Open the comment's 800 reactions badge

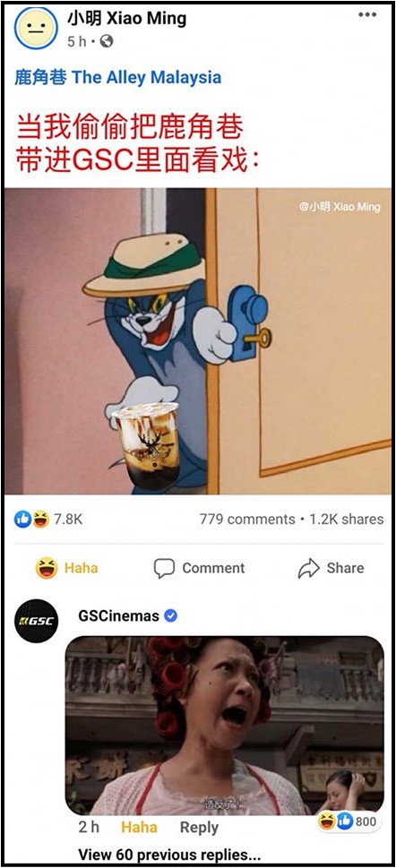[349, 821]
